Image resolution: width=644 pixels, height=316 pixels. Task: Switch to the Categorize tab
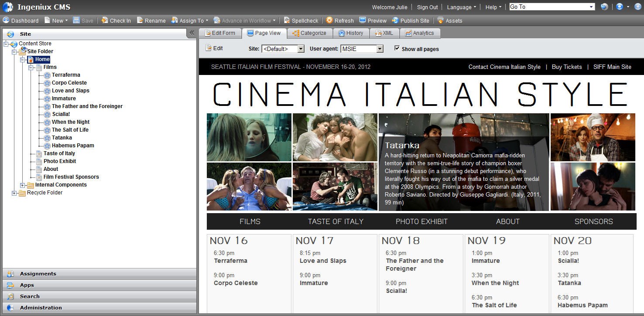309,33
